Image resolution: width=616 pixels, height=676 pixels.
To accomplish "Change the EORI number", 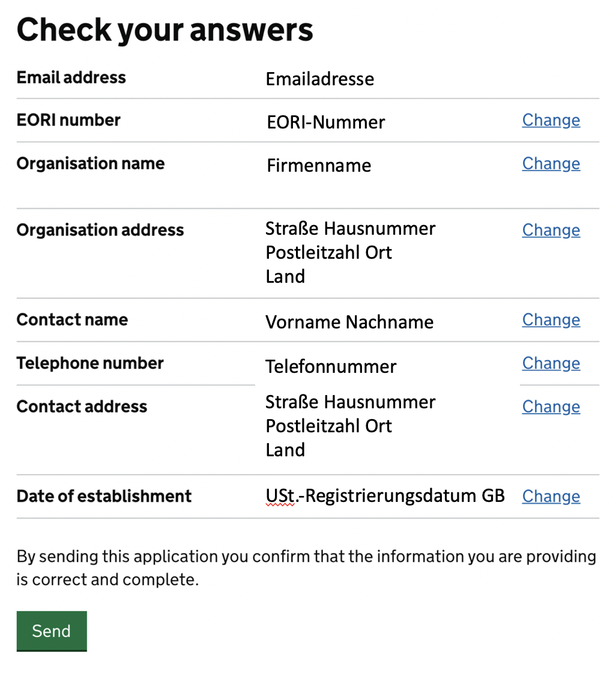I will pyautogui.click(x=551, y=120).
